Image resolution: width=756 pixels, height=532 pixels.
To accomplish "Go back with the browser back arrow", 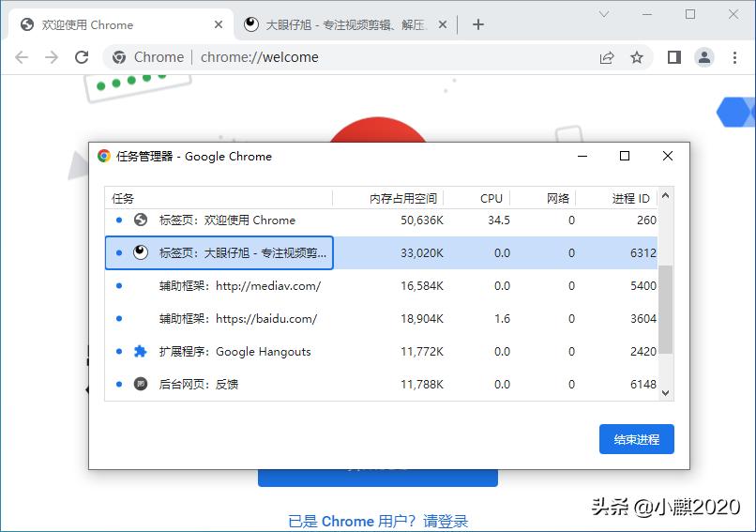I will pos(22,57).
